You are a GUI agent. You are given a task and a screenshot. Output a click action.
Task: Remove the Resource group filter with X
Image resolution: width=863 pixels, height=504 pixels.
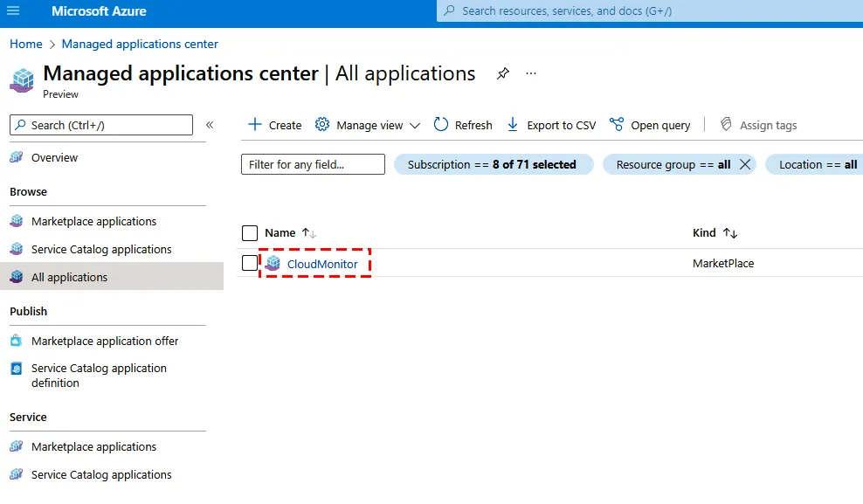(745, 164)
